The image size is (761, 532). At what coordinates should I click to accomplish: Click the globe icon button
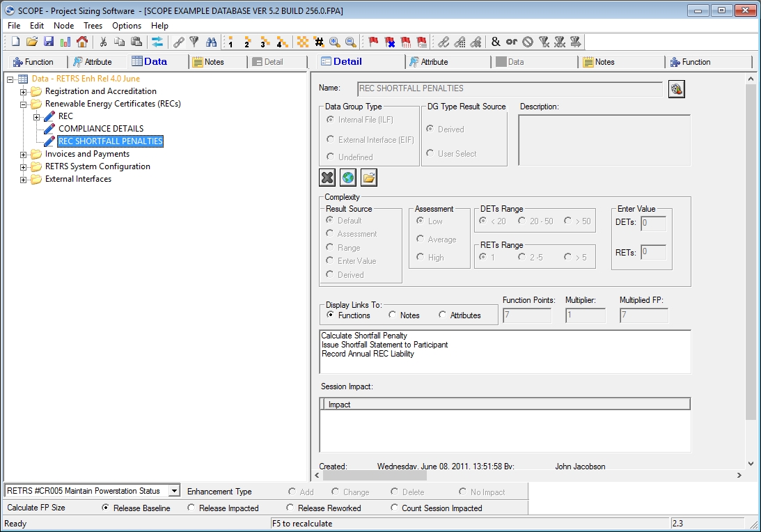pyautogui.click(x=348, y=178)
